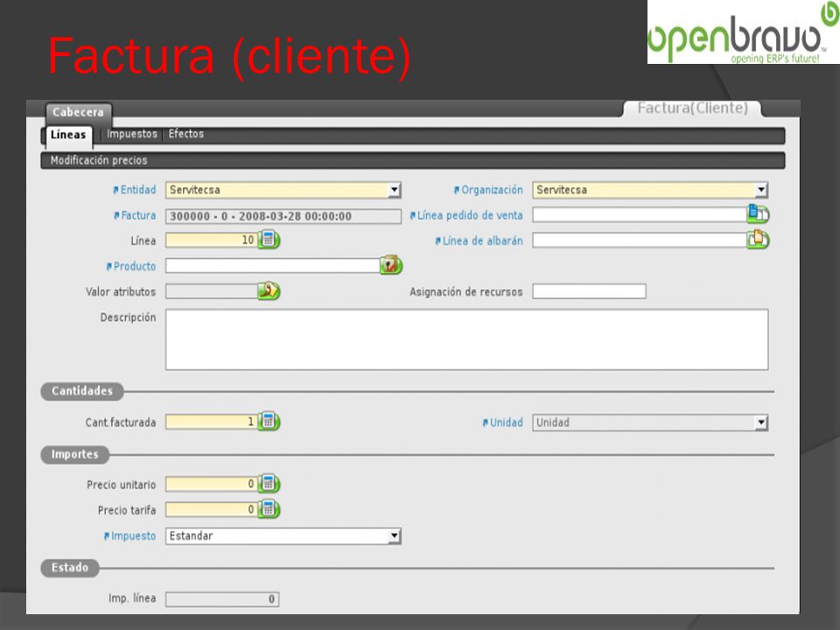Open Línea de albarán selector icon
This screenshot has height=630, width=840.
[x=758, y=239]
